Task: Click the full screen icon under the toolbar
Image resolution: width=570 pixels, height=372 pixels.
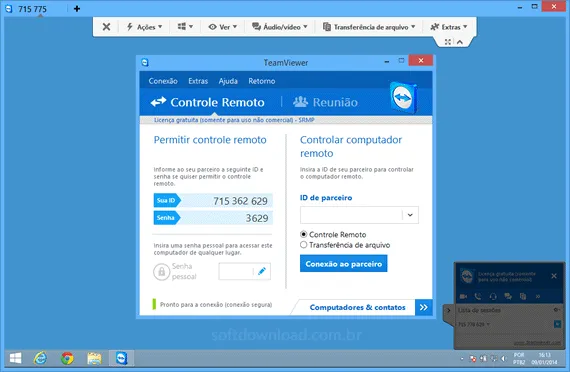Action: click(448, 42)
